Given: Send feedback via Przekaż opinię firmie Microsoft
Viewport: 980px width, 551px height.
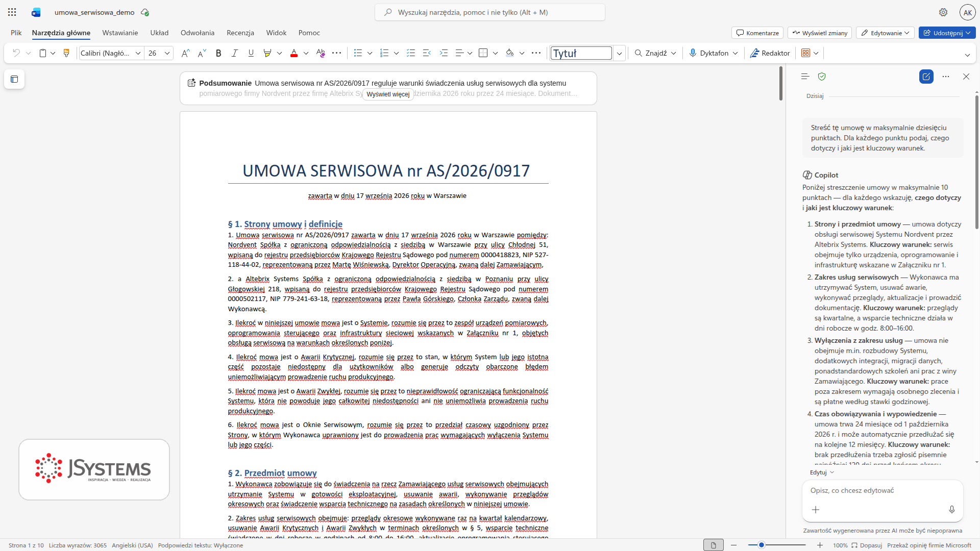Looking at the screenshot, I should (x=929, y=545).
